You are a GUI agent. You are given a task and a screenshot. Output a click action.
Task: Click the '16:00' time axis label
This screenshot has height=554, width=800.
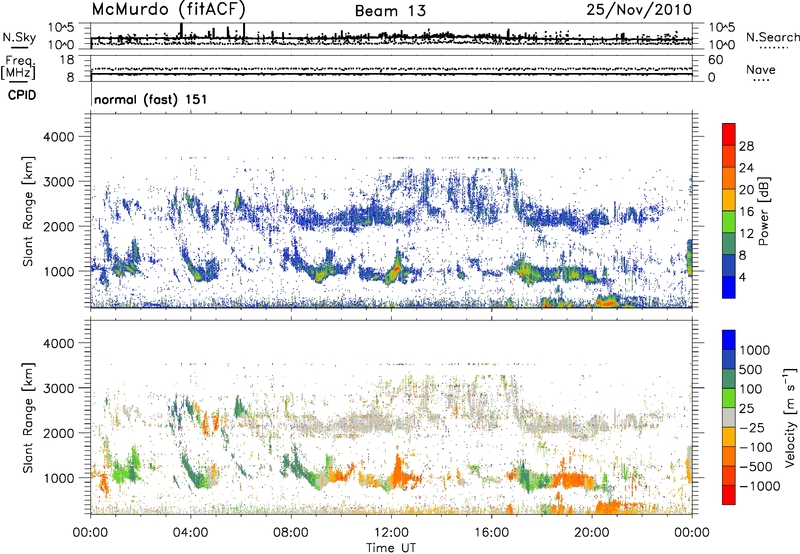[491, 533]
